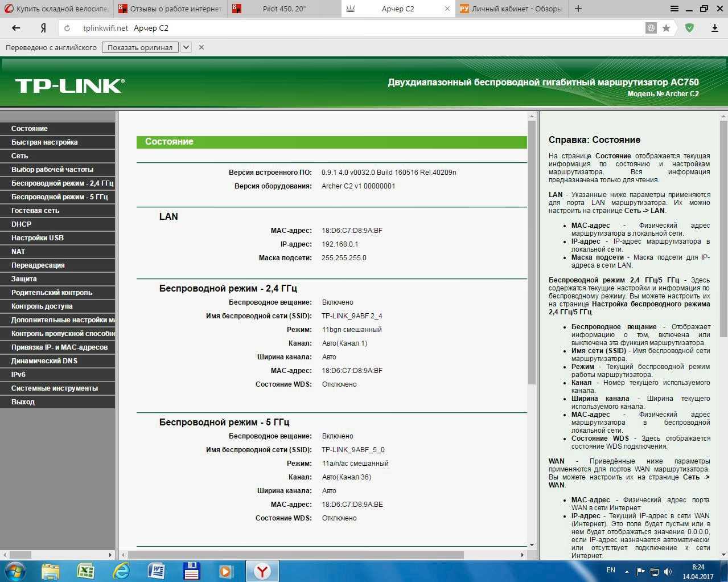Reload the page with the refresh icon
Image resolution: width=728 pixels, height=582 pixels.
point(67,28)
